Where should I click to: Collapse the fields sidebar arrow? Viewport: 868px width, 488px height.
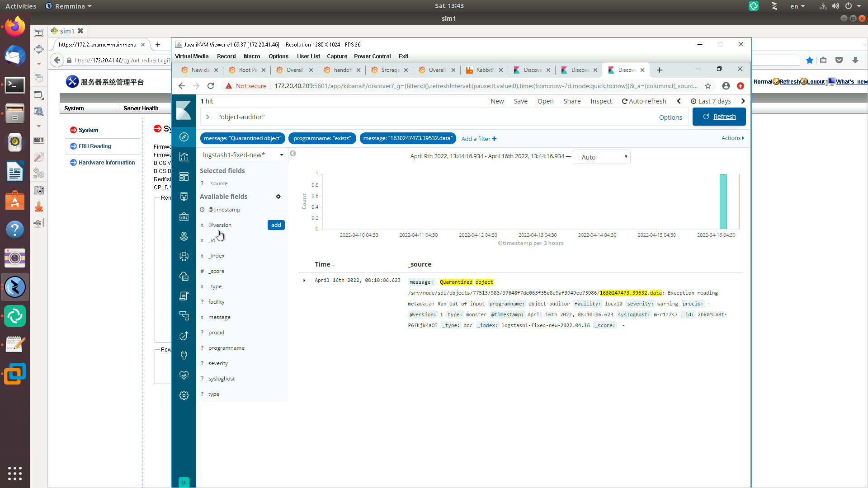click(293, 154)
